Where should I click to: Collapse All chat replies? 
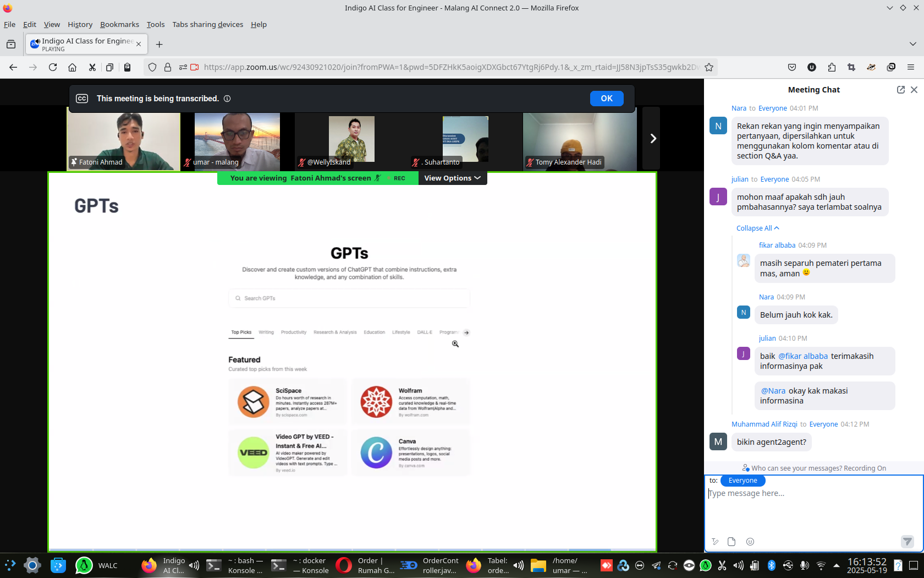757,228
